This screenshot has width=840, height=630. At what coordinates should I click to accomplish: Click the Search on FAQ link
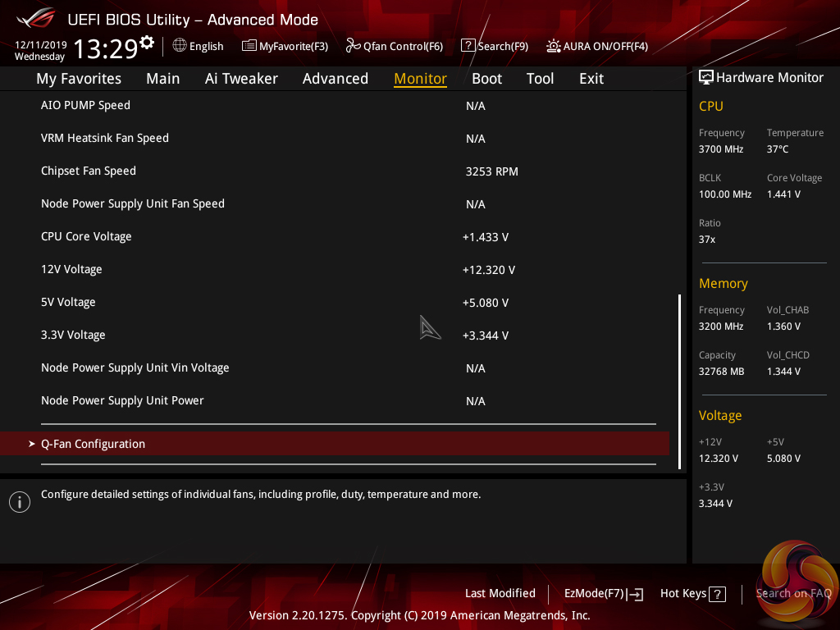pyautogui.click(x=793, y=593)
